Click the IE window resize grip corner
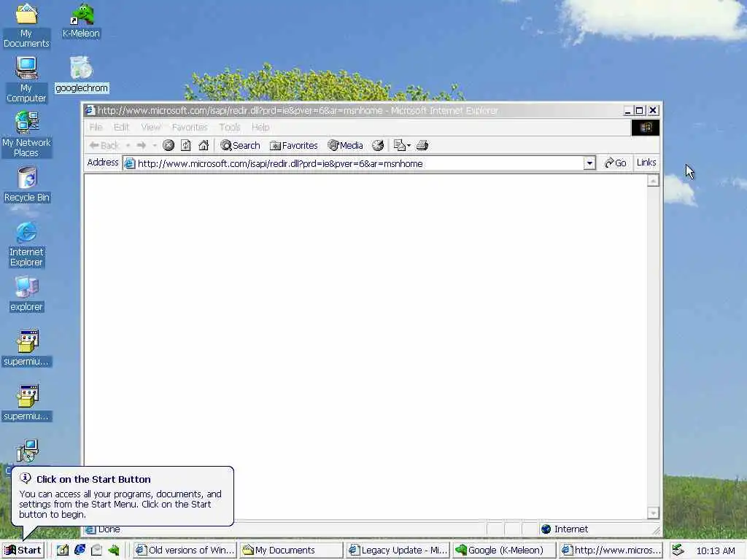This screenshot has width=747, height=560. [x=656, y=530]
